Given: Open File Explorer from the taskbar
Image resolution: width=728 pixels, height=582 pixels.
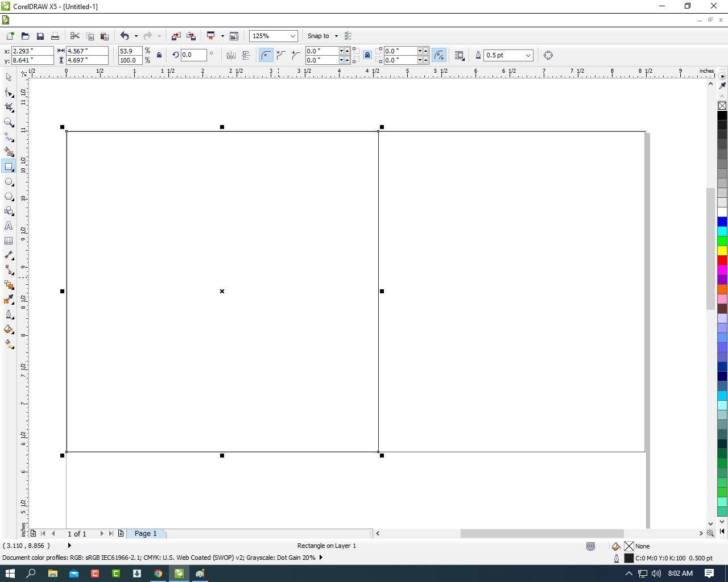Looking at the screenshot, I should 52,573.
